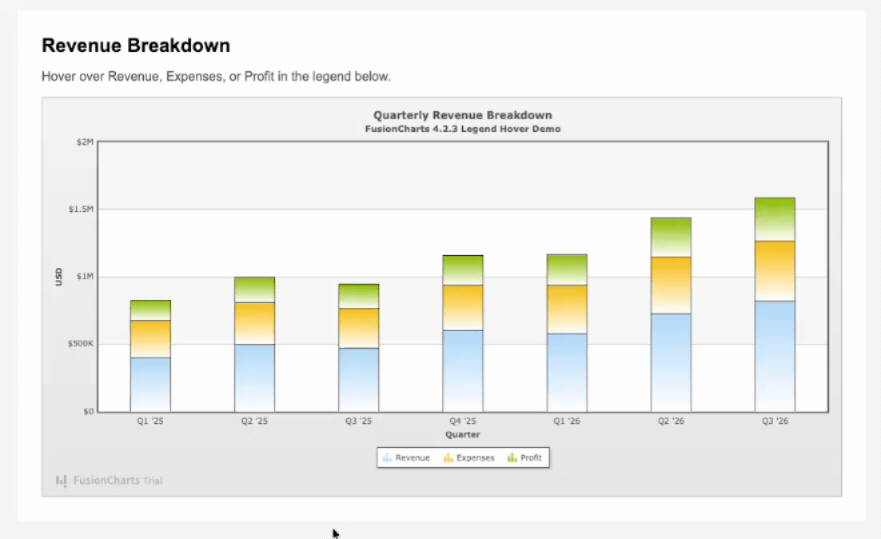Click the Q3 '26 Revenue bar segment

click(775, 356)
